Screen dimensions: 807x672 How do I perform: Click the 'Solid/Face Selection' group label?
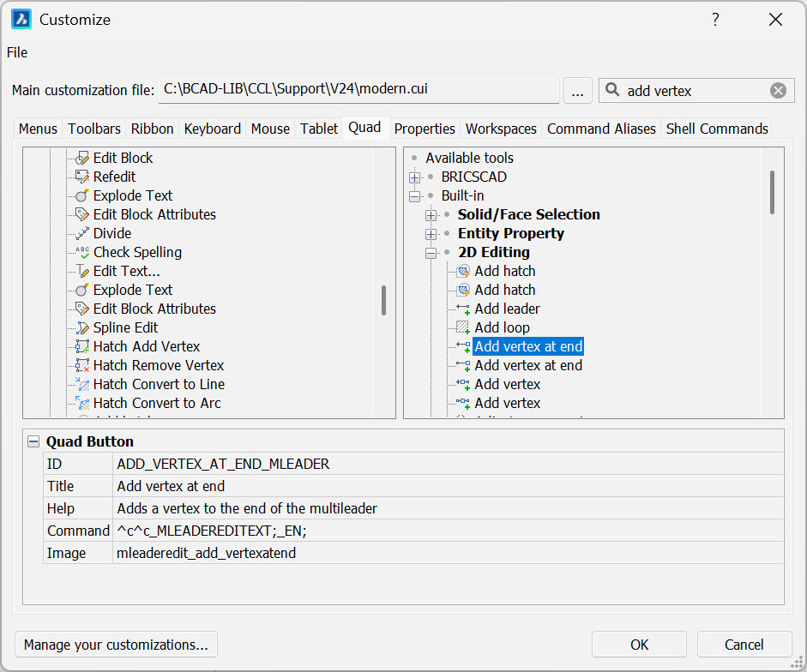point(529,214)
